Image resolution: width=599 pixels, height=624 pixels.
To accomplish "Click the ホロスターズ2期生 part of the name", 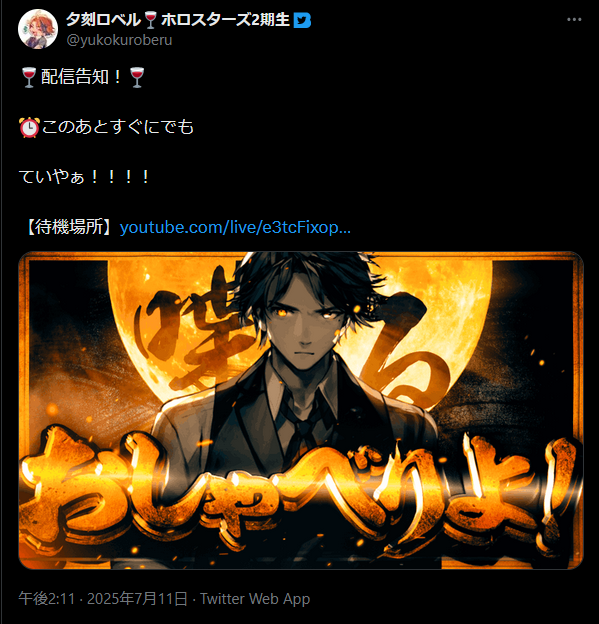I will (225, 20).
